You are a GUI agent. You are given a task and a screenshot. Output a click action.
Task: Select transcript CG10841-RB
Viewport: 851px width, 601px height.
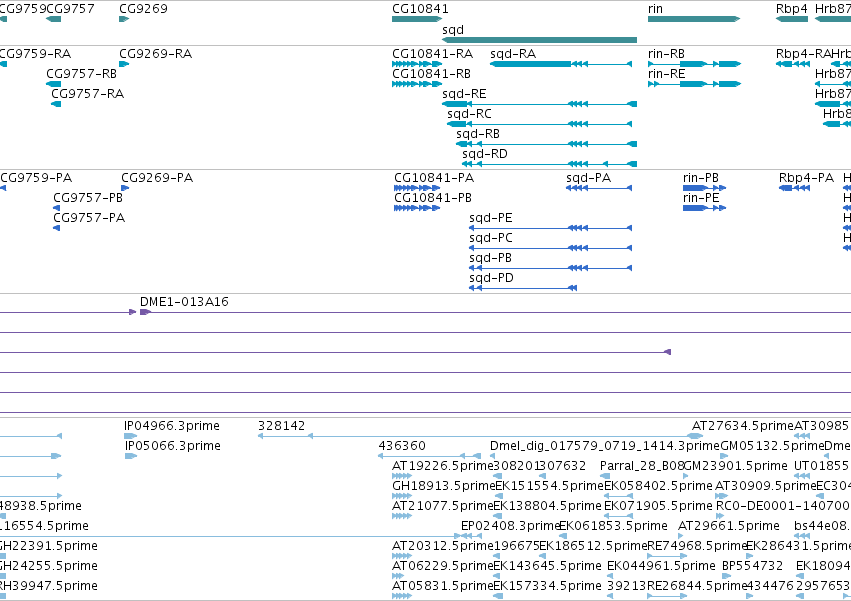[x=431, y=74]
